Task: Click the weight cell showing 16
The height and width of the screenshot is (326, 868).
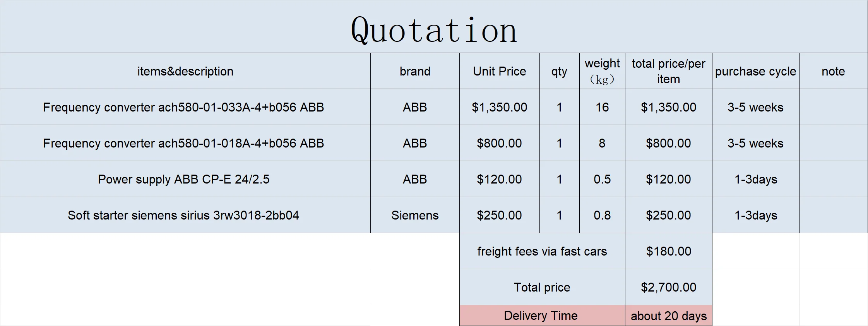Action: pos(602,107)
